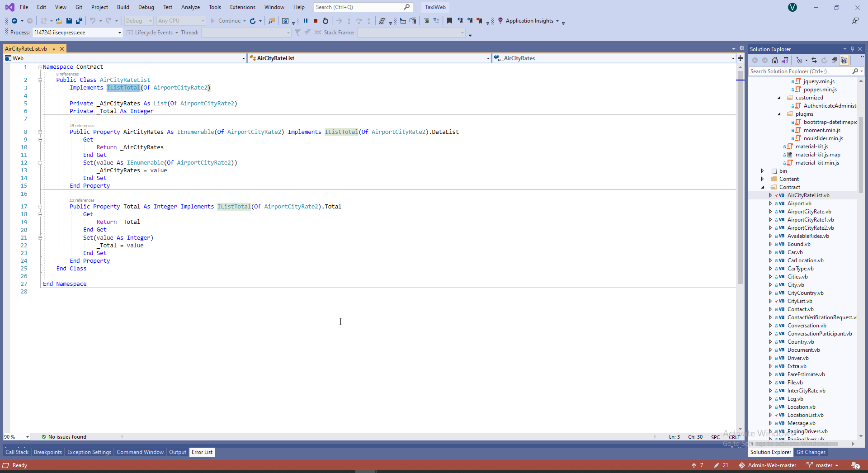Open the AirCityRateList type dropdown
Screen dimensions: 868x473
tap(488, 58)
